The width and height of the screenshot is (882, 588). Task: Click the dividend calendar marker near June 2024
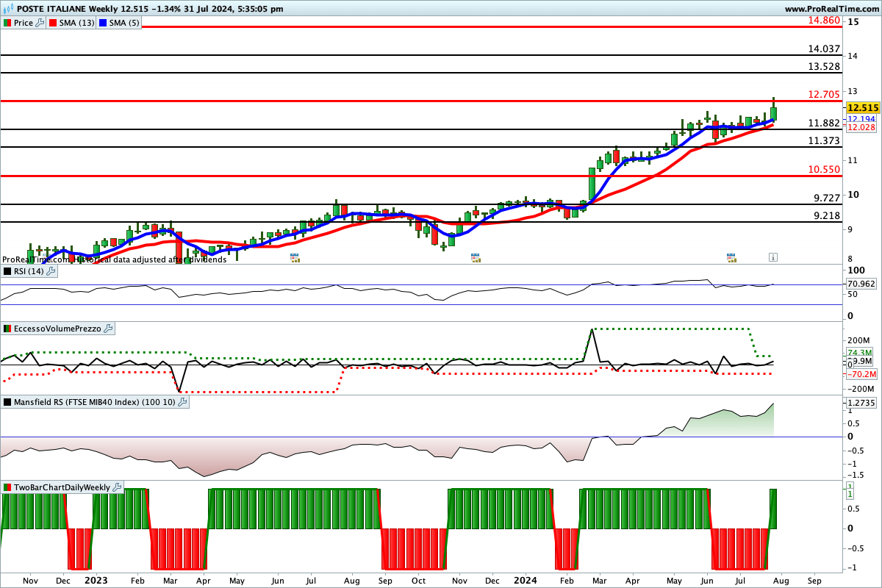[731, 257]
